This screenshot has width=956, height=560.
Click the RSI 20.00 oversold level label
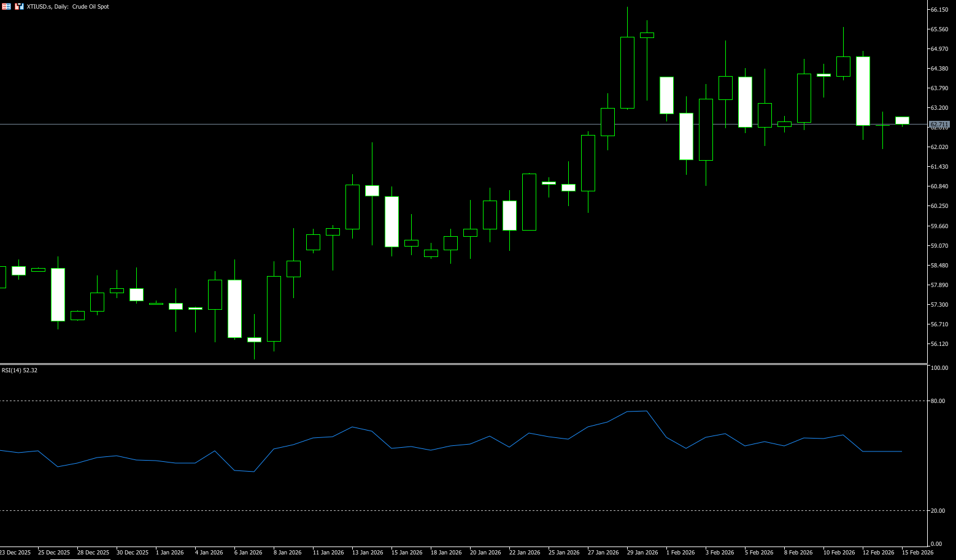tap(938, 511)
